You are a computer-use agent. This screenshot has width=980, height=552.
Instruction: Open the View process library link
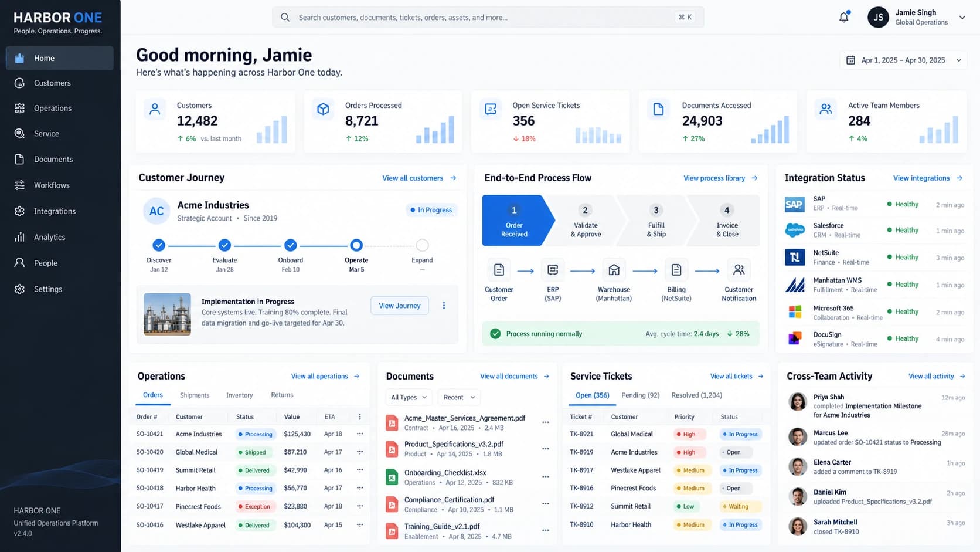(720, 178)
